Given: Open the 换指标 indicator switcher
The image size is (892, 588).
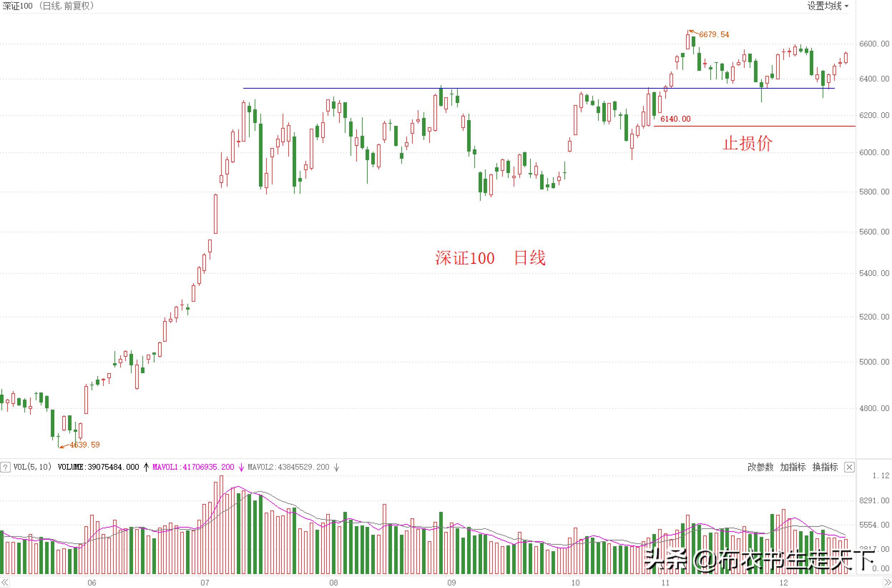Looking at the screenshot, I should pyautogui.click(x=825, y=467).
